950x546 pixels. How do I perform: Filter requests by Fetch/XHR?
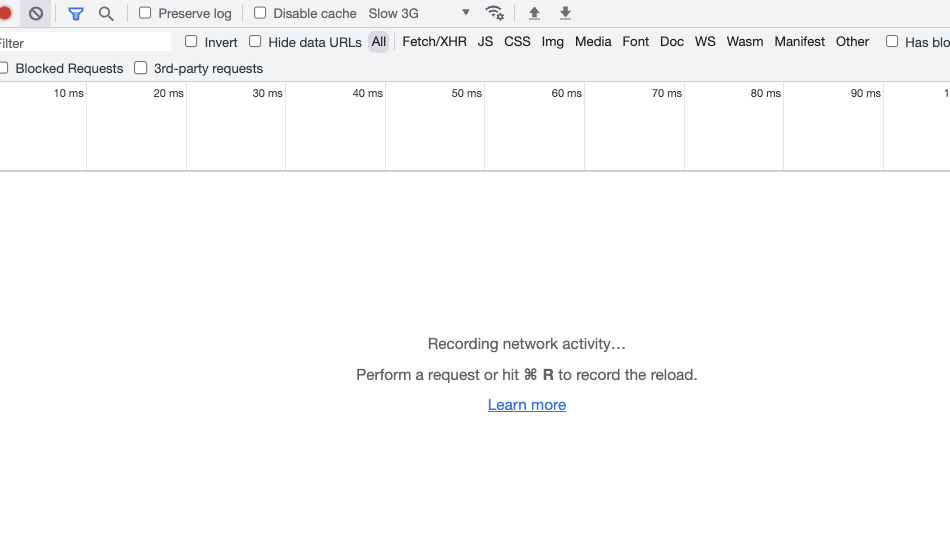434,42
